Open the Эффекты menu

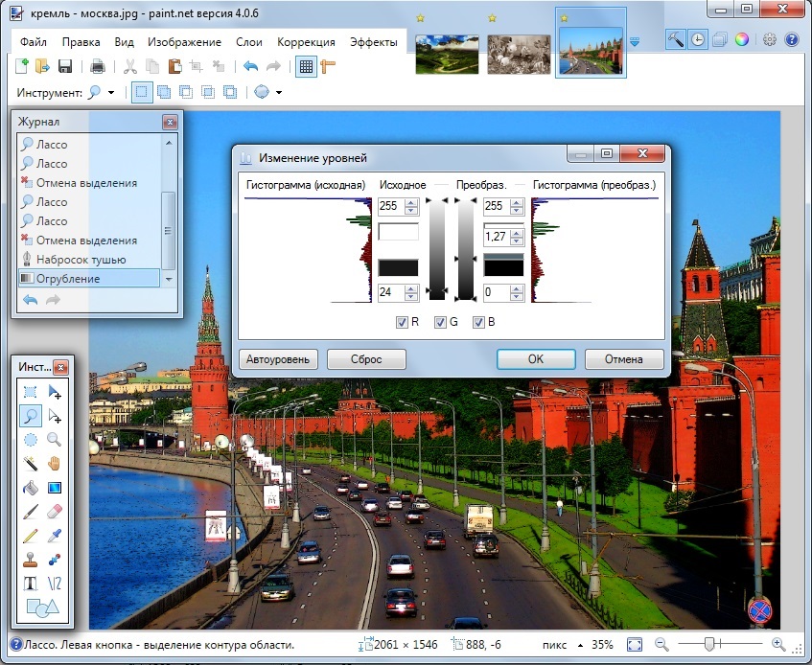point(373,42)
